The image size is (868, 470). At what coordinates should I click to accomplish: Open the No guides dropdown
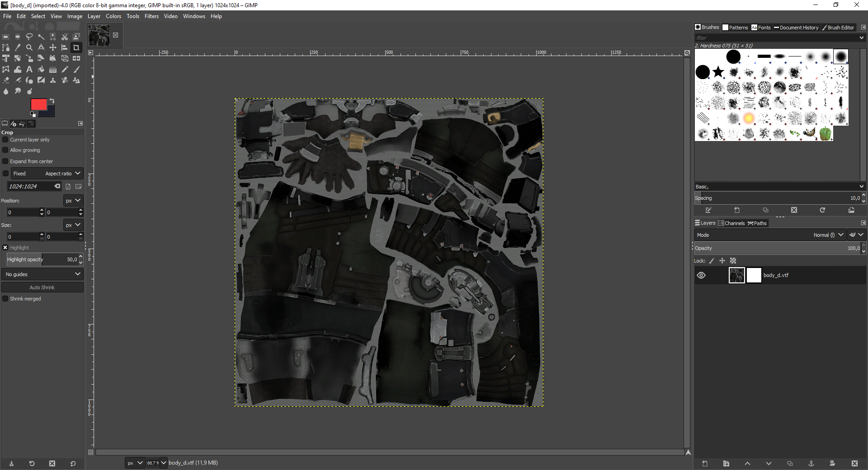click(x=42, y=274)
